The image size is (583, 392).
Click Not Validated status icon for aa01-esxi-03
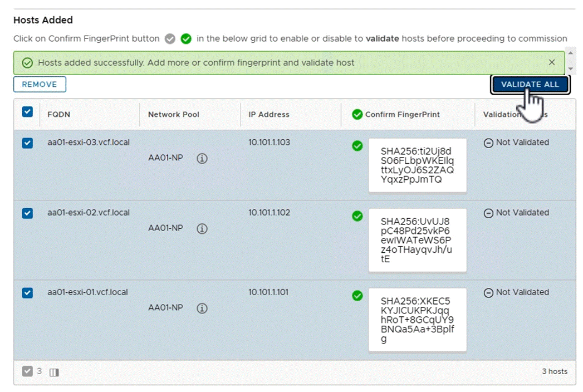pyautogui.click(x=489, y=143)
